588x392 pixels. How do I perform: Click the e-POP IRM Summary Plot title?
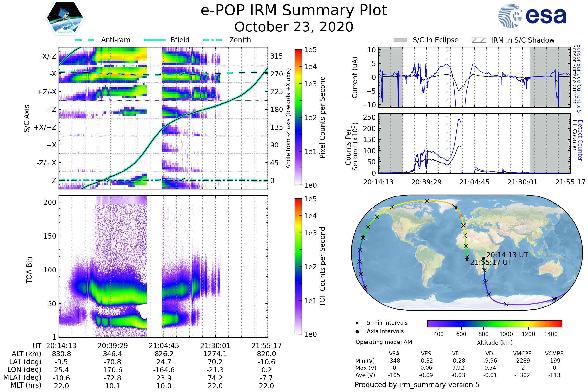coord(294,11)
